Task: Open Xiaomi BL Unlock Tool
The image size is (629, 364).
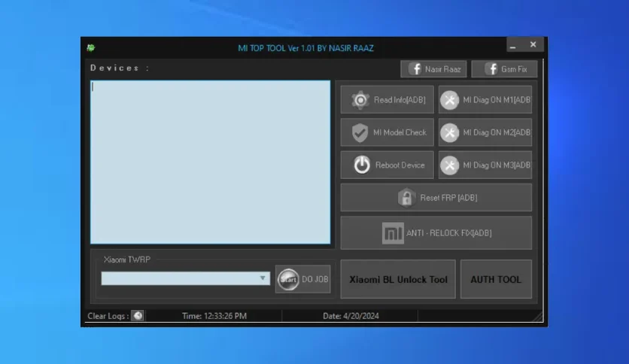Action: [x=398, y=279]
